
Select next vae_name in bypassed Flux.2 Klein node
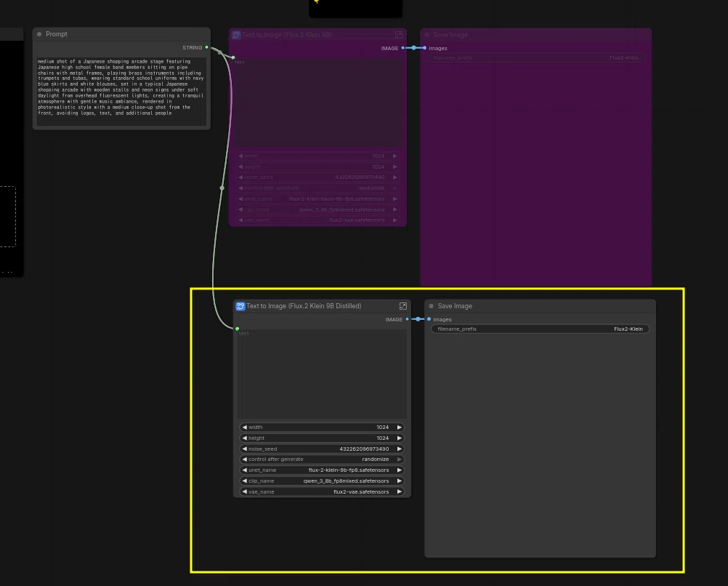pyautogui.click(x=395, y=220)
